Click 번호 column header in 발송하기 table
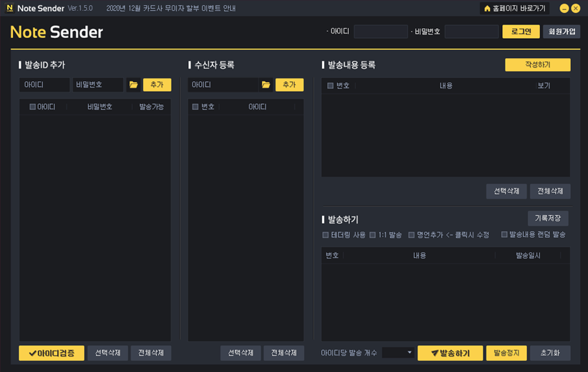This screenshot has height=372, width=588. (332, 255)
